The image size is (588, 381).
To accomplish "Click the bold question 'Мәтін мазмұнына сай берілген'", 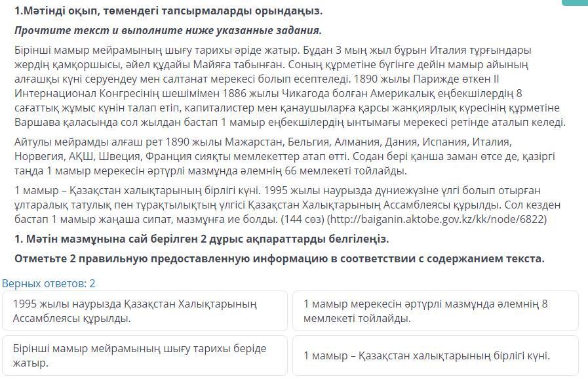I will pyautogui.click(x=201, y=239).
